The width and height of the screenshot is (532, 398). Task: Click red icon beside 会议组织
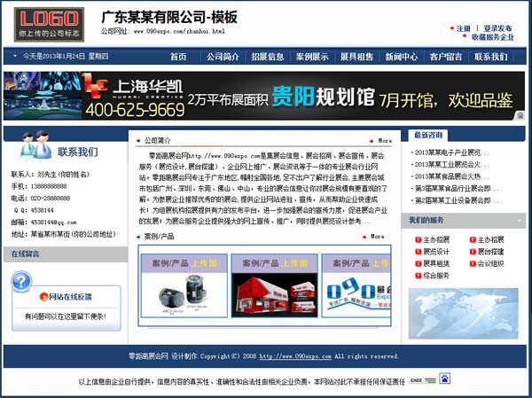pos(473,263)
